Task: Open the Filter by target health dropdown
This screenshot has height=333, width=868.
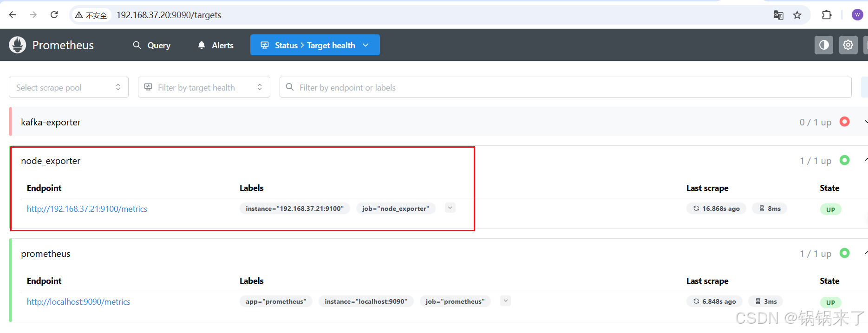Action: [204, 87]
